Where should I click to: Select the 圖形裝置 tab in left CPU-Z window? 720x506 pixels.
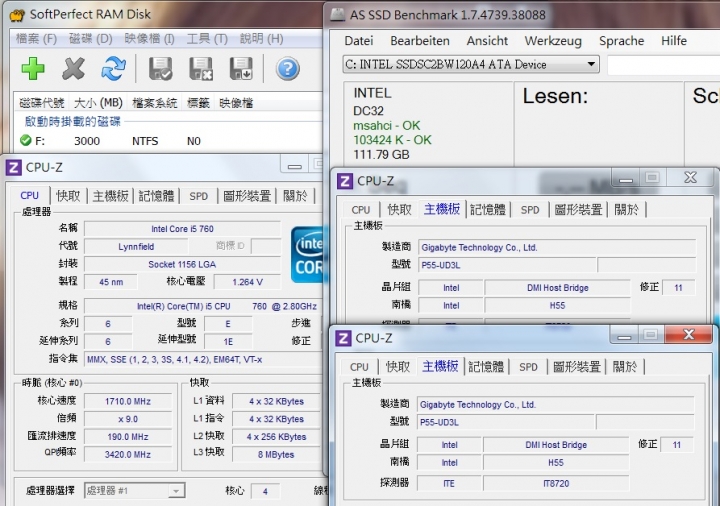[247, 196]
